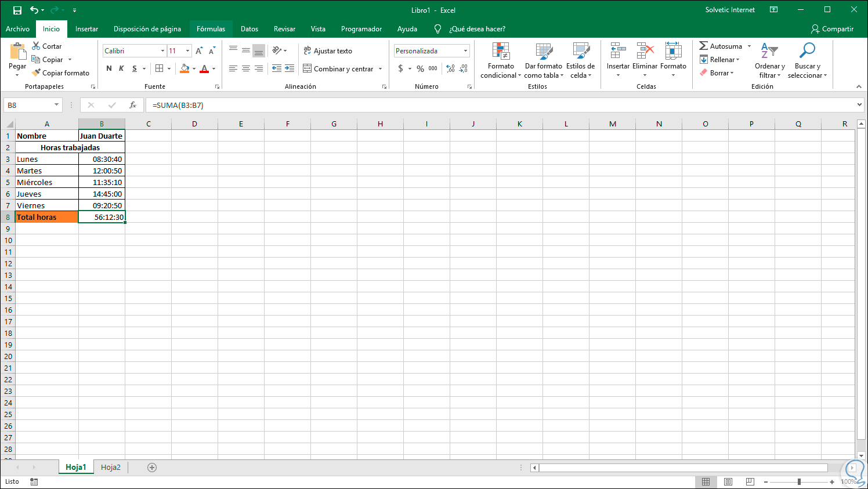Click the red font color swatch
Image resolution: width=868 pixels, height=489 pixels.
click(x=204, y=68)
